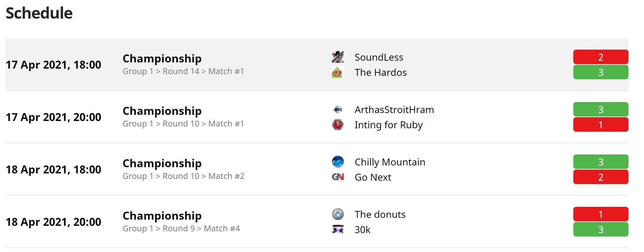644x252 pixels.
Task: Open ArthasStroitHram team name link
Action: point(394,110)
